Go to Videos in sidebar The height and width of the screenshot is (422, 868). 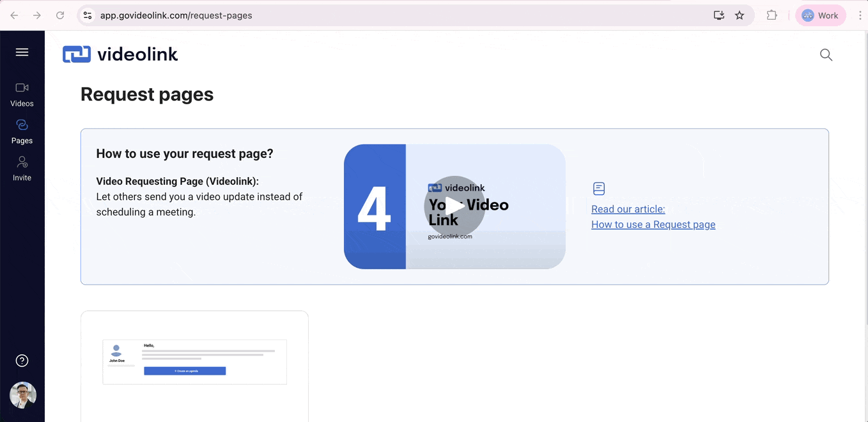click(22, 94)
